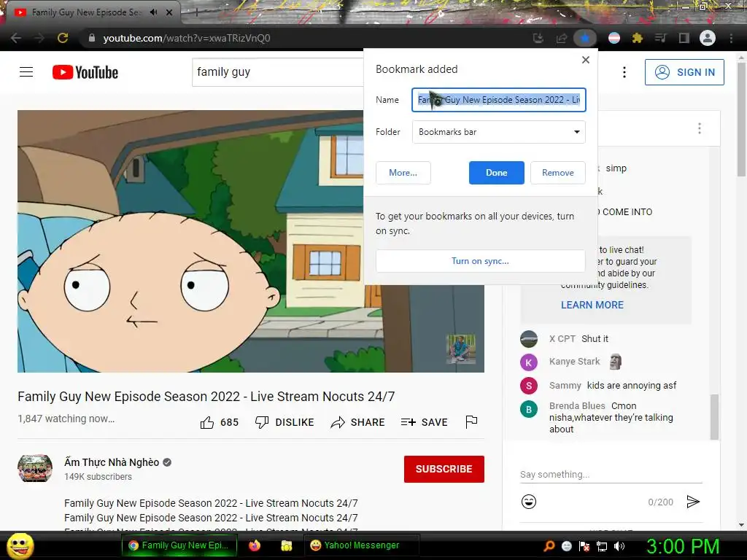Click the address bar URL

point(186,38)
